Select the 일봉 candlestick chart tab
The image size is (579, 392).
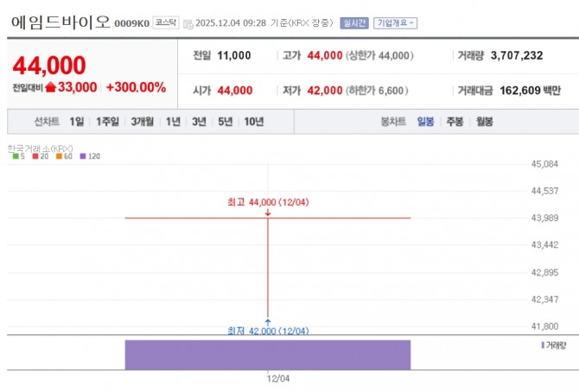point(425,122)
